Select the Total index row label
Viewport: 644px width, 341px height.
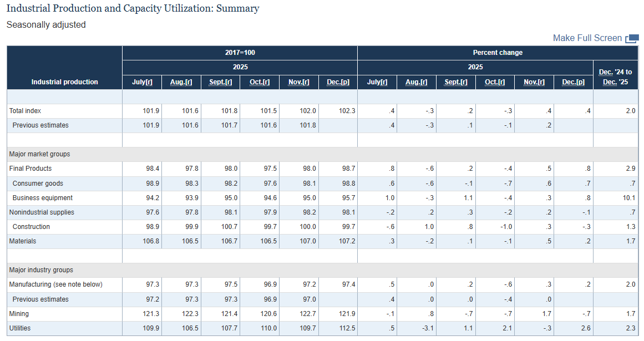[x=25, y=111]
